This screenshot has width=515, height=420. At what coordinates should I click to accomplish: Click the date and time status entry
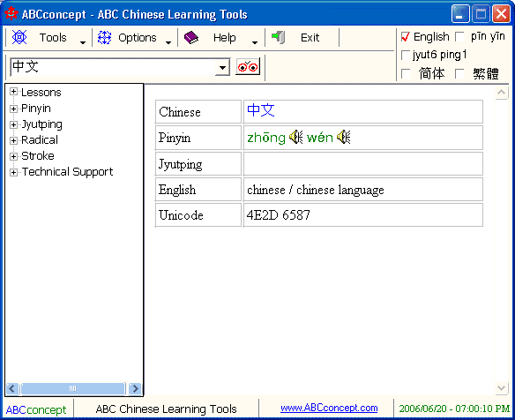(454, 409)
